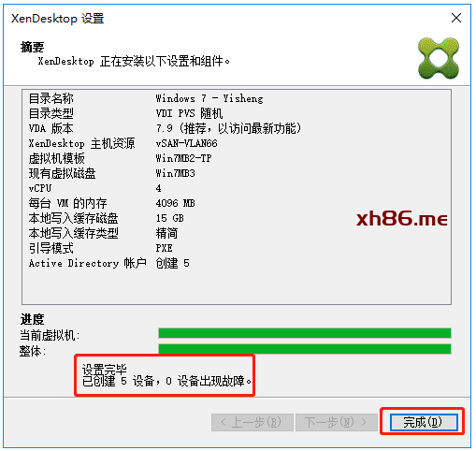This screenshot has width=476, height=451.
Task: Close the XenDesktop 设置 dialog
Action: [x=456, y=18]
